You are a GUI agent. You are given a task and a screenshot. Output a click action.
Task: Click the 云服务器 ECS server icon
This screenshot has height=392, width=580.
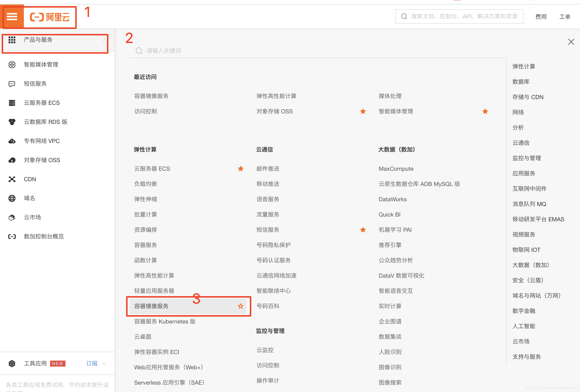click(x=12, y=103)
